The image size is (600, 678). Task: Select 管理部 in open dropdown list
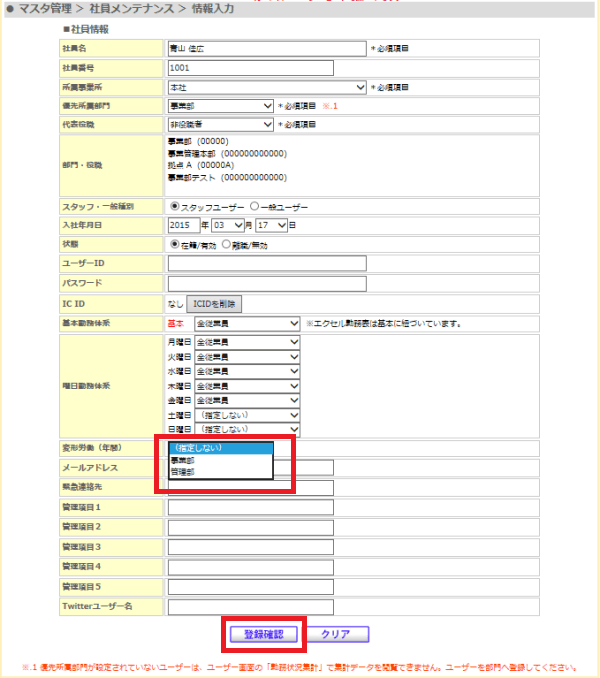[221, 472]
